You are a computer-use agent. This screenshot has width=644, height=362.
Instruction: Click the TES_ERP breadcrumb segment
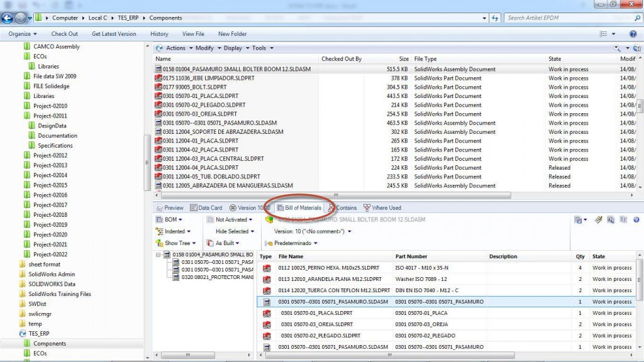click(x=128, y=18)
